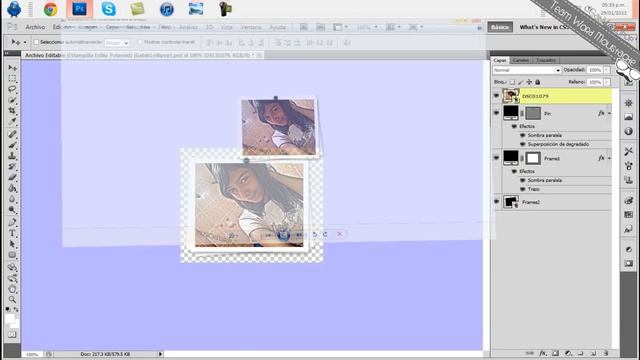
Task: Toggle Trazo effect visibility
Action: point(522,189)
